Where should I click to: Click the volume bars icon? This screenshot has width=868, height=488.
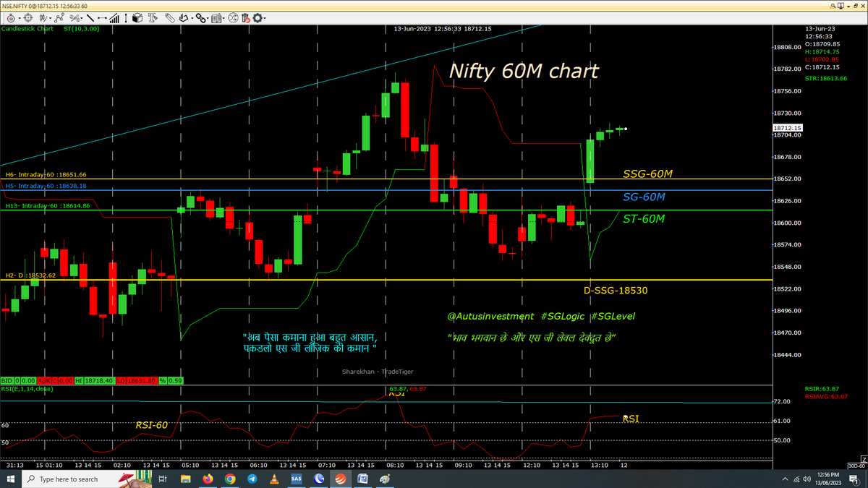[114, 18]
